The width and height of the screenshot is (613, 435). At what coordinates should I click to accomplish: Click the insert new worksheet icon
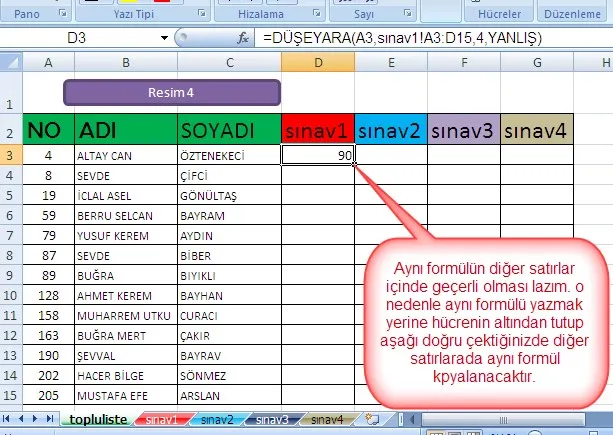coord(374,420)
